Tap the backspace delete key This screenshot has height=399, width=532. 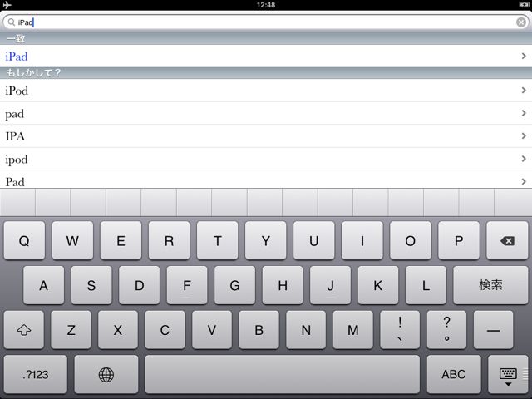click(x=507, y=241)
